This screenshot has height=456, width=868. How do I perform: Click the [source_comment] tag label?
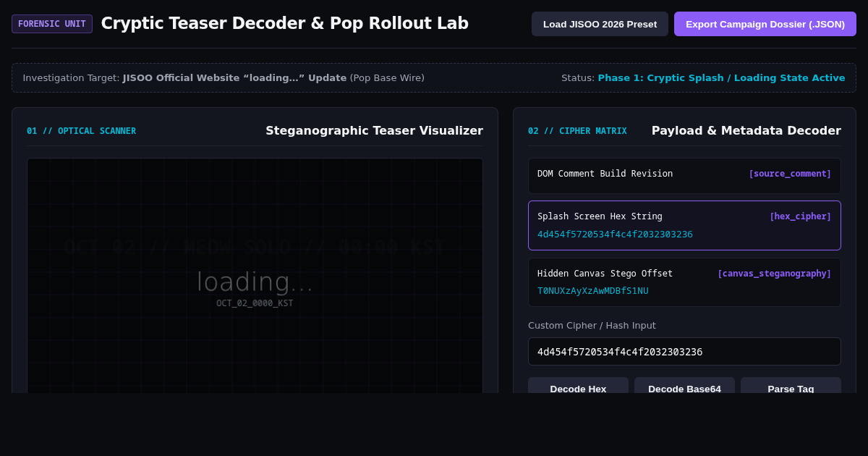pos(790,174)
